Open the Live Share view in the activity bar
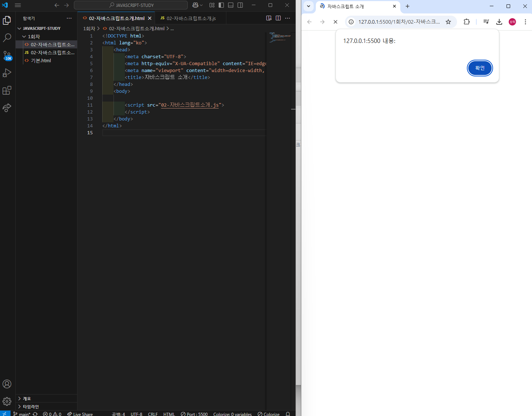 click(x=7, y=108)
